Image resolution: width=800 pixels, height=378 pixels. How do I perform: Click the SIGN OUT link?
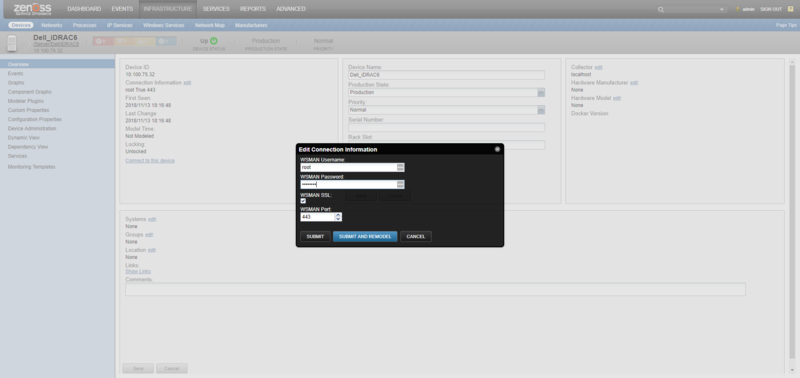pyautogui.click(x=771, y=9)
